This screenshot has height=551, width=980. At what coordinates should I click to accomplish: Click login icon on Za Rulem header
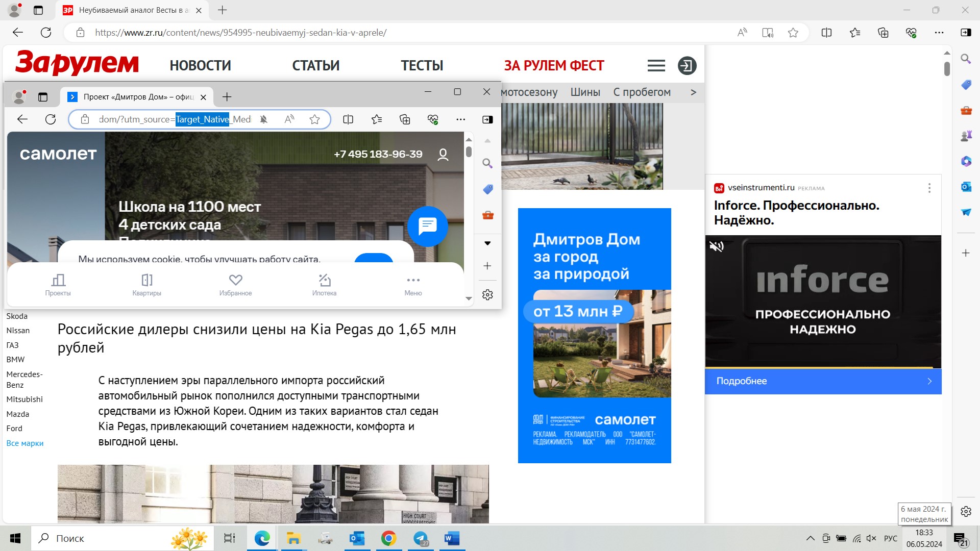(687, 66)
